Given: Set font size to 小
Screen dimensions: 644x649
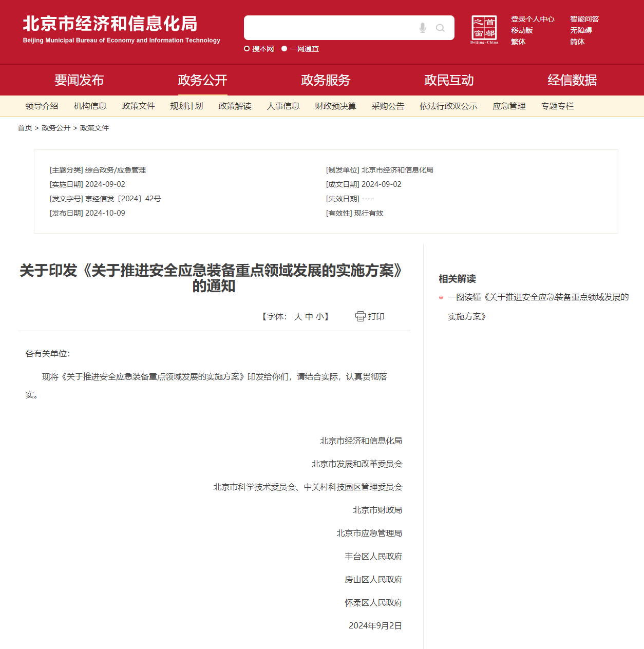Looking at the screenshot, I should (319, 317).
